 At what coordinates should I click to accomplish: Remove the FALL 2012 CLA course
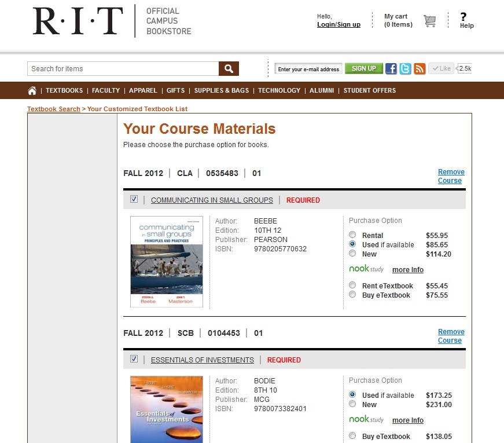(450, 175)
